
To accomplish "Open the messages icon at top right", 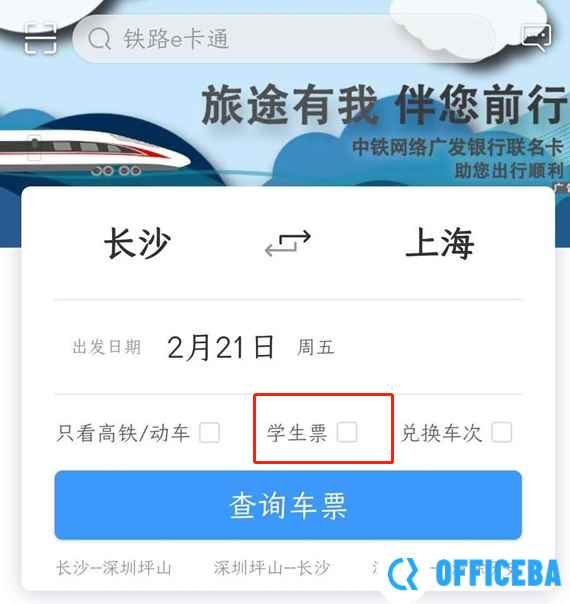I will pyautogui.click(x=536, y=37).
